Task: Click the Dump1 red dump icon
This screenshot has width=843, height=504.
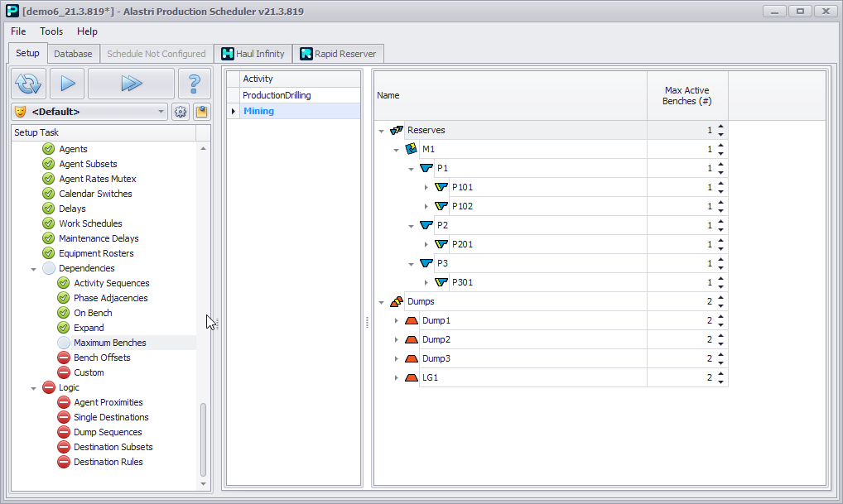Action: click(412, 320)
